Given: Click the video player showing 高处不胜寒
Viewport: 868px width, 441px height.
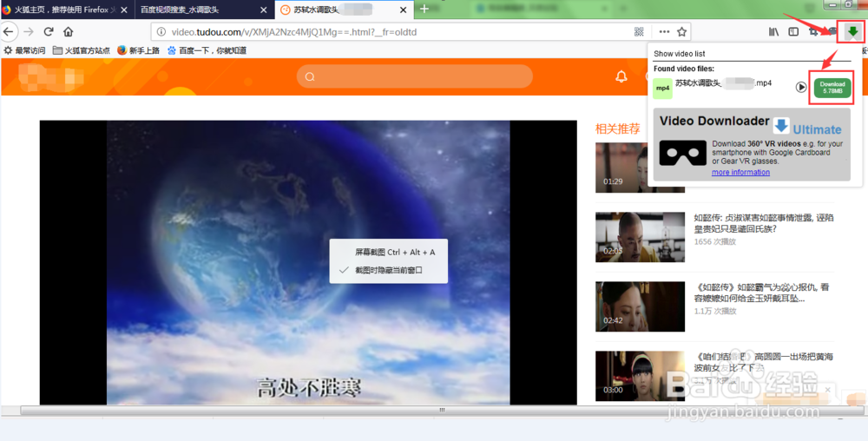Looking at the screenshot, I should pos(308,263).
